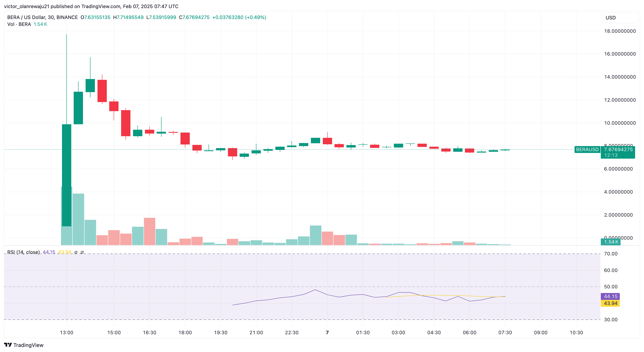This screenshot has width=644, height=352.
Task: Click the 4.00000000 price axis label
Action: click(x=618, y=192)
